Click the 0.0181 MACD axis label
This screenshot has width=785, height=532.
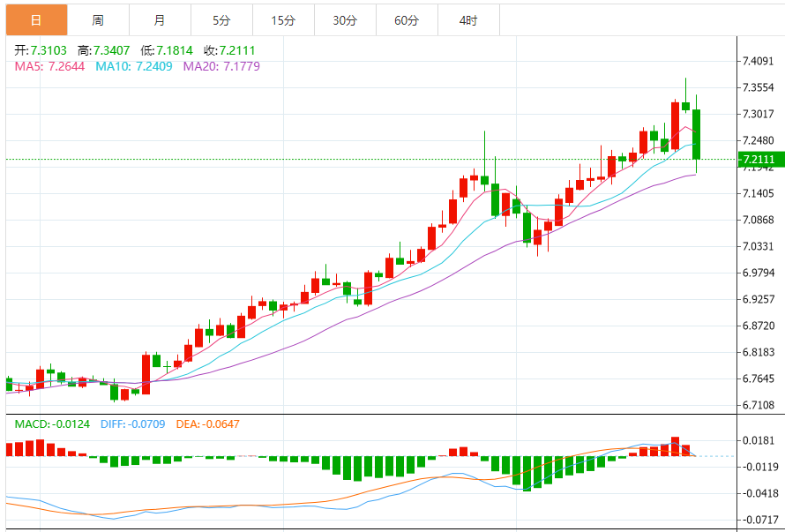click(x=759, y=441)
